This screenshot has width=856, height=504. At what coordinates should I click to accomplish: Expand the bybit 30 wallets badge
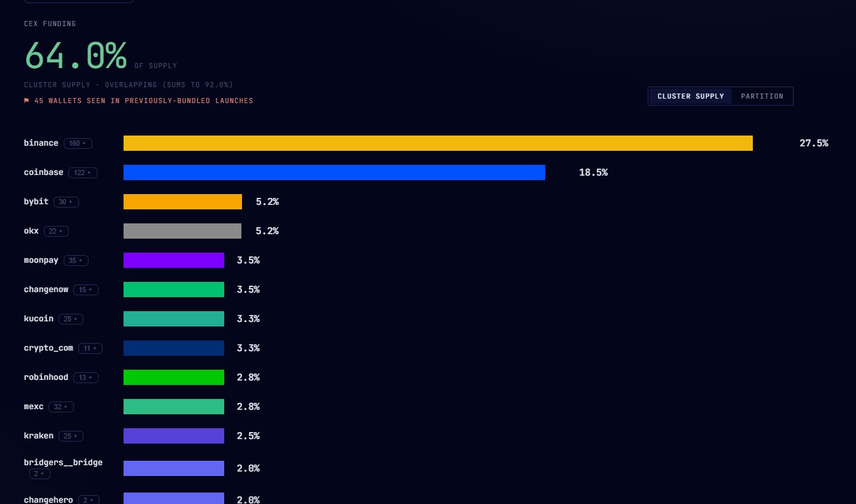click(66, 202)
